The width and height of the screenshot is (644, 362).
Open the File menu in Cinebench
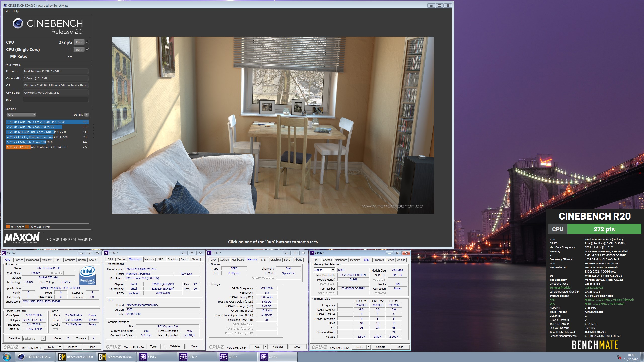click(7, 11)
